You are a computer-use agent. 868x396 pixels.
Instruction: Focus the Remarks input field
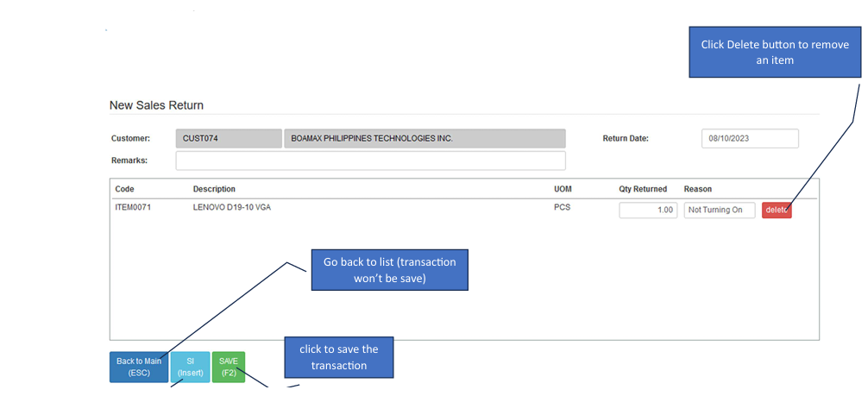point(370,160)
